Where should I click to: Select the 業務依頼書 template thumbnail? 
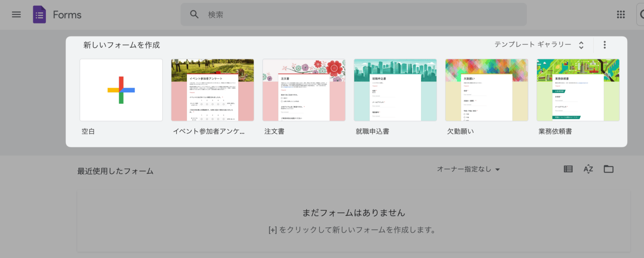(578, 90)
